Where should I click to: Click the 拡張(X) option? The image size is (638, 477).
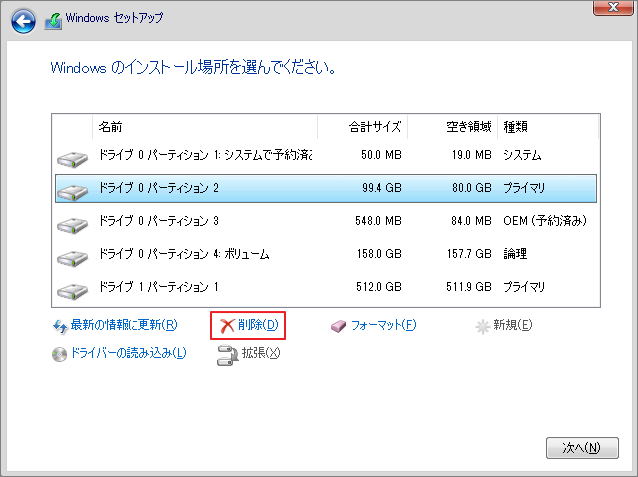pos(261,353)
